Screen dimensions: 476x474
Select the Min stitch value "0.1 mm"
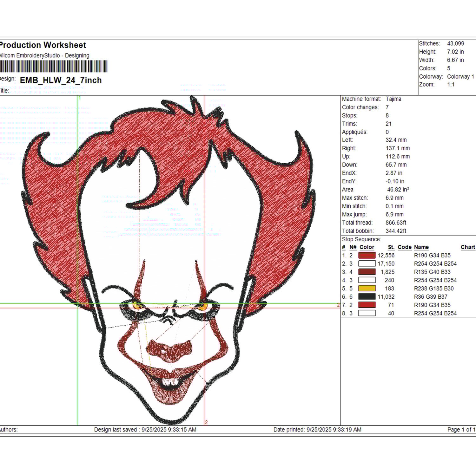tap(394, 206)
